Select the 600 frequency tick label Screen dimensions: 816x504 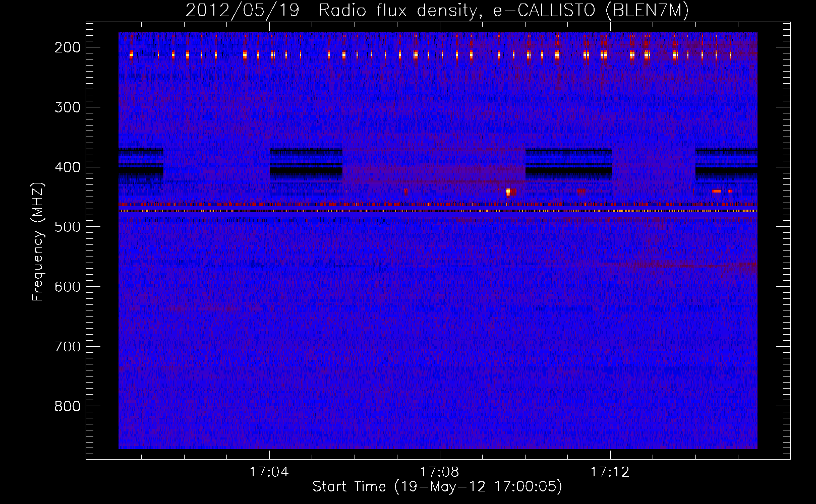coord(68,287)
